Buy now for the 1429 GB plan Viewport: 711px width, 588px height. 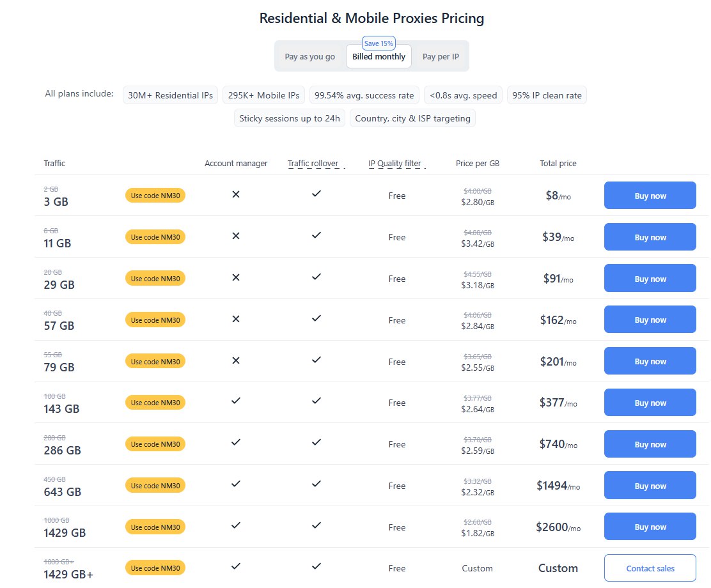coord(650,526)
